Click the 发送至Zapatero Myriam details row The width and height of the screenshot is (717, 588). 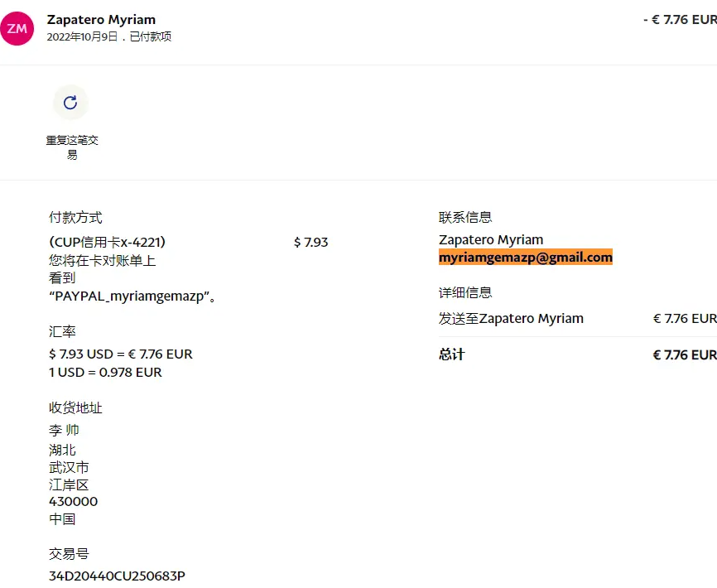(x=511, y=319)
